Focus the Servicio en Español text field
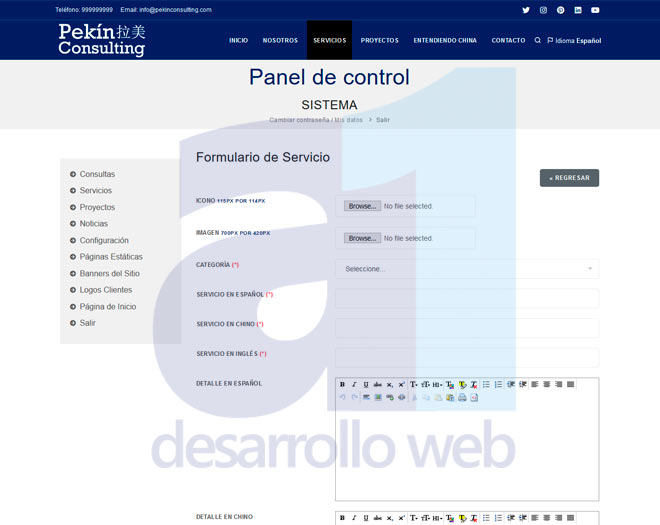660x525 pixels. 467,298
